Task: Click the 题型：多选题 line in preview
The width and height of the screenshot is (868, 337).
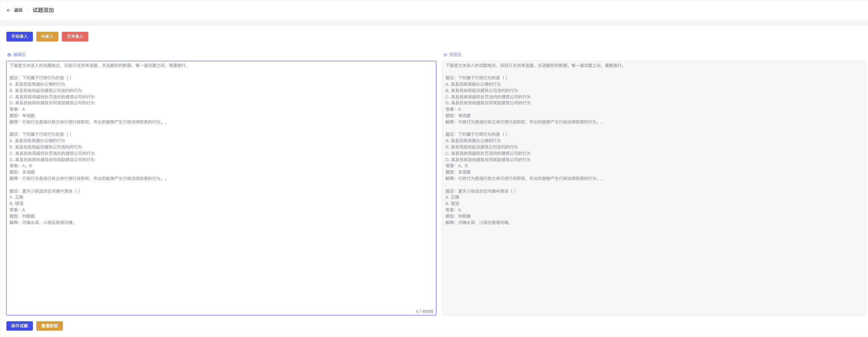Action: [x=458, y=172]
